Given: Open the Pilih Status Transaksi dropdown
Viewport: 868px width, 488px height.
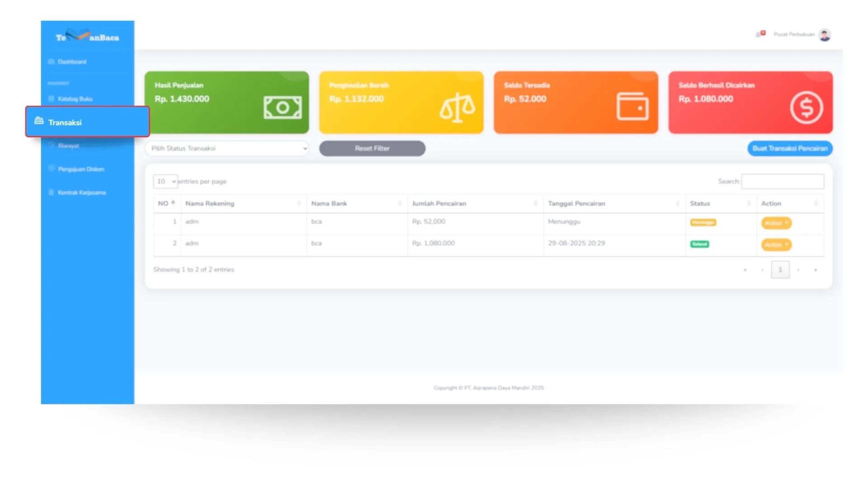Looking at the screenshot, I should [227, 148].
